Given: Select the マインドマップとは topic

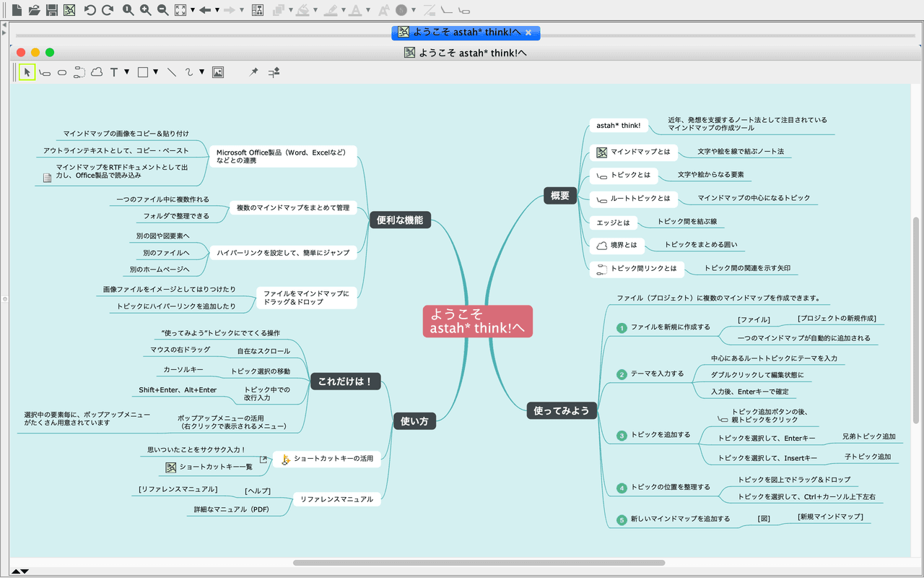Looking at the screenshot, I should [x=635, y=152].
